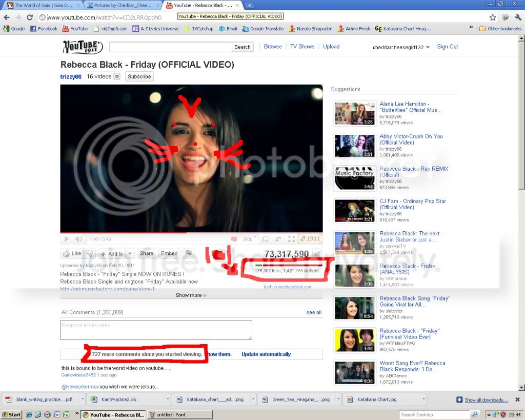Open the Browse menu item
Image resolution: width=525 pixels, height=420 pixels.
[273, 47]
